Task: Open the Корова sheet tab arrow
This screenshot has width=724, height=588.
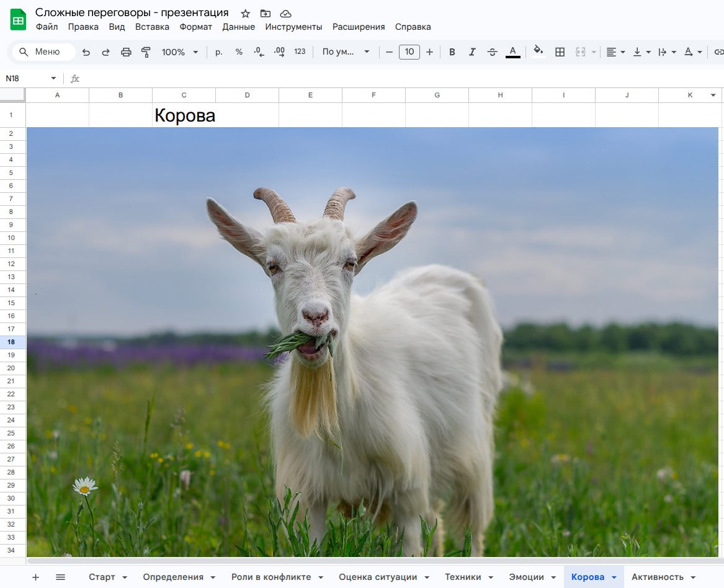Action: 614,577
